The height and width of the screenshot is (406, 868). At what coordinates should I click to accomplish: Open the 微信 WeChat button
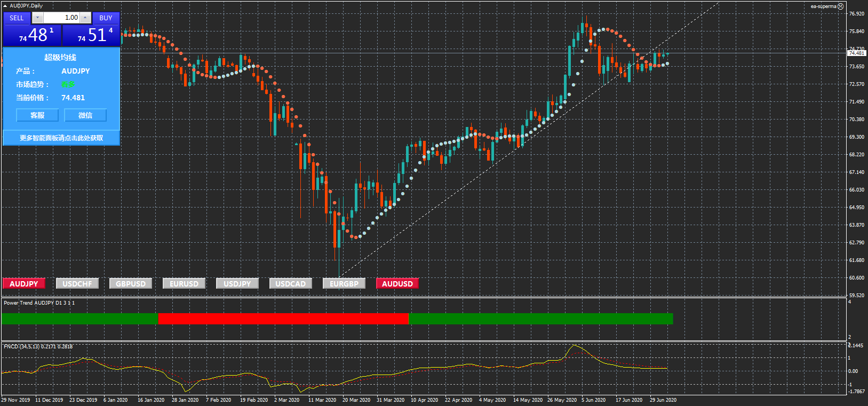pyautogui.click(x=85, y=115)
